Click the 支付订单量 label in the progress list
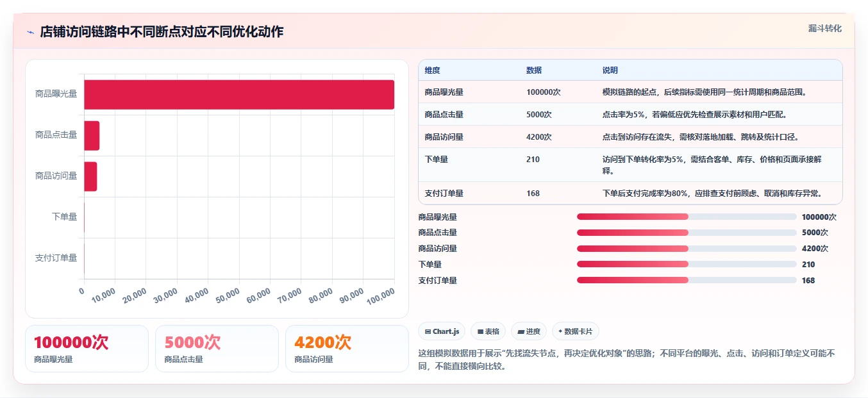868x398 pixels. click(x=438, y=281)
